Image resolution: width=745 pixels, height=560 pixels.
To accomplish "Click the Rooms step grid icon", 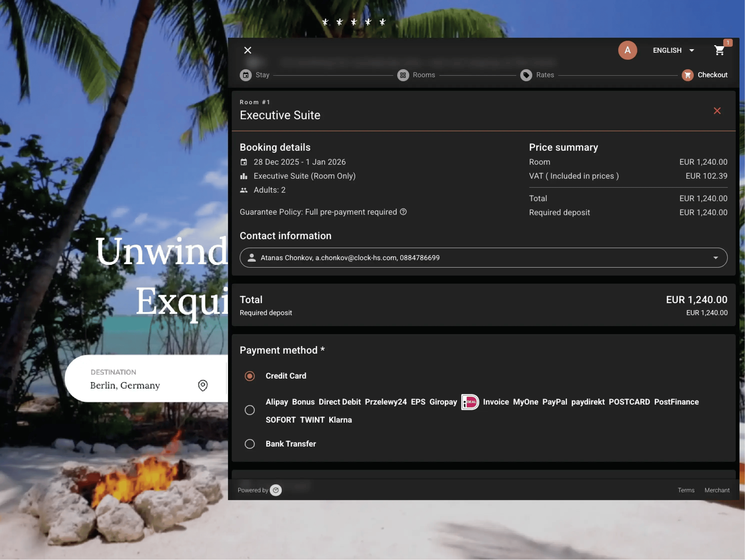I will point(403,75).
